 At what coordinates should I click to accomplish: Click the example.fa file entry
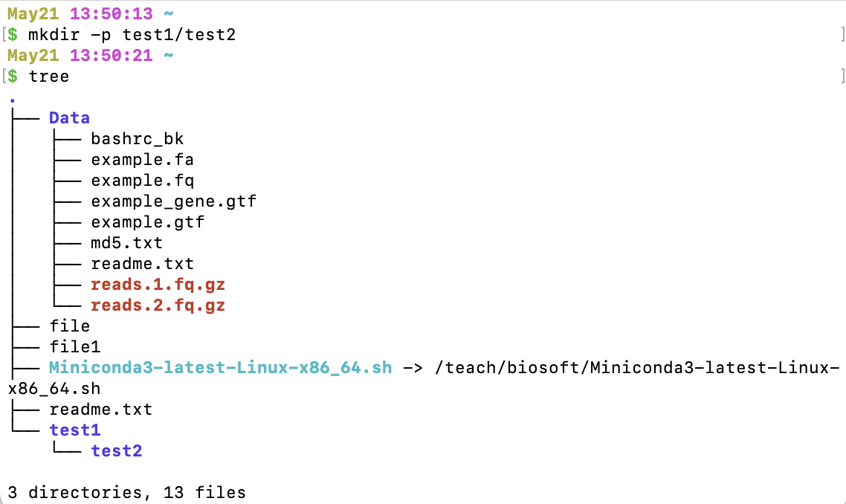(x=142, y=160)
